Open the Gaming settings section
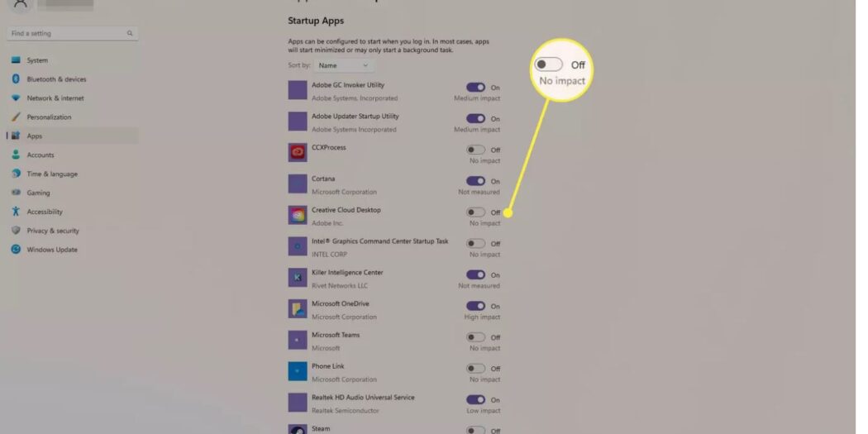The width and height of the screenshot is (868, 434). pos(73,193)
